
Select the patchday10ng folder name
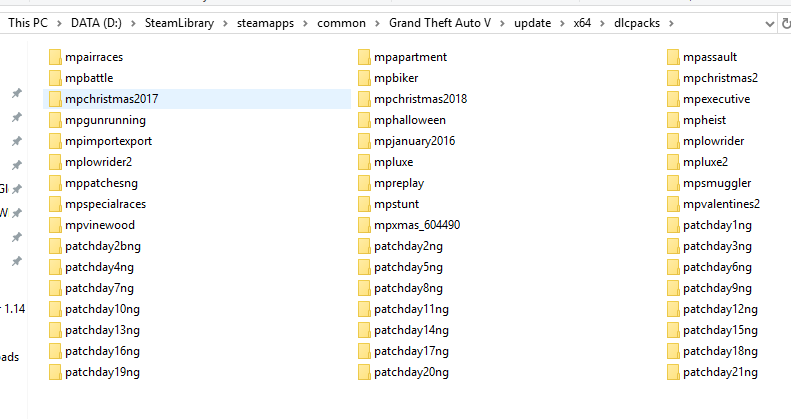(102, 310)
